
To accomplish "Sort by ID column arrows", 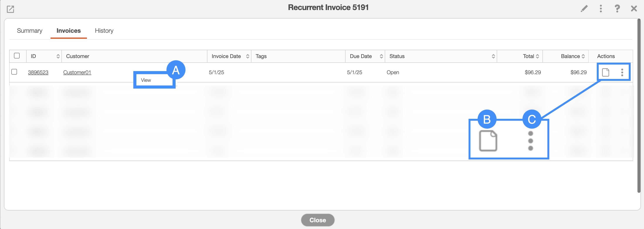I will point(58,56).
